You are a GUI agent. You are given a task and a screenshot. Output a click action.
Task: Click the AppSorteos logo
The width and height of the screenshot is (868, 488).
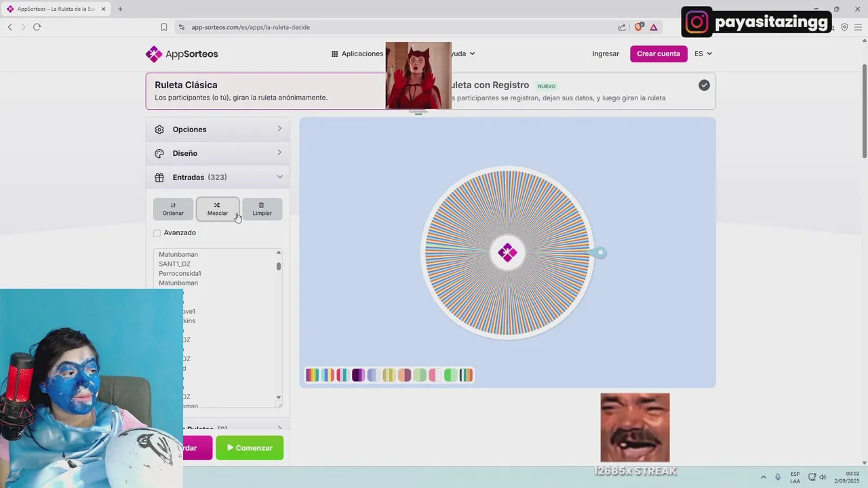pos(182,54)
